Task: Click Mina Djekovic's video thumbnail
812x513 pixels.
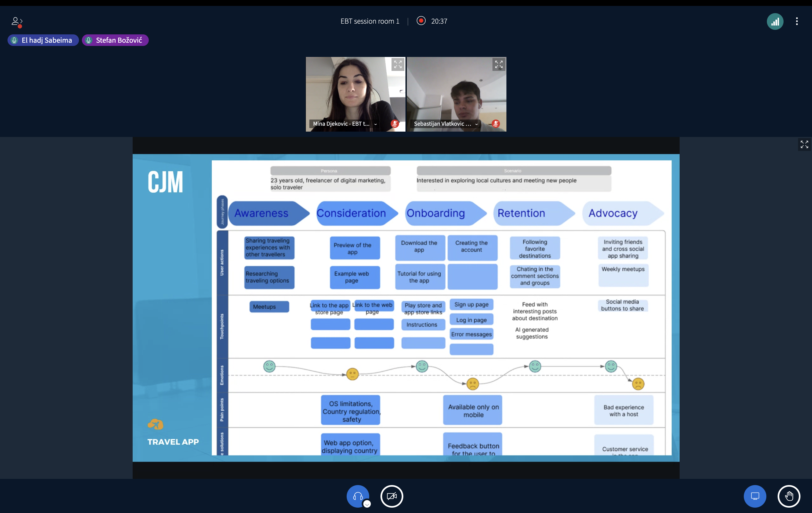Action: [x=351, y=91]
